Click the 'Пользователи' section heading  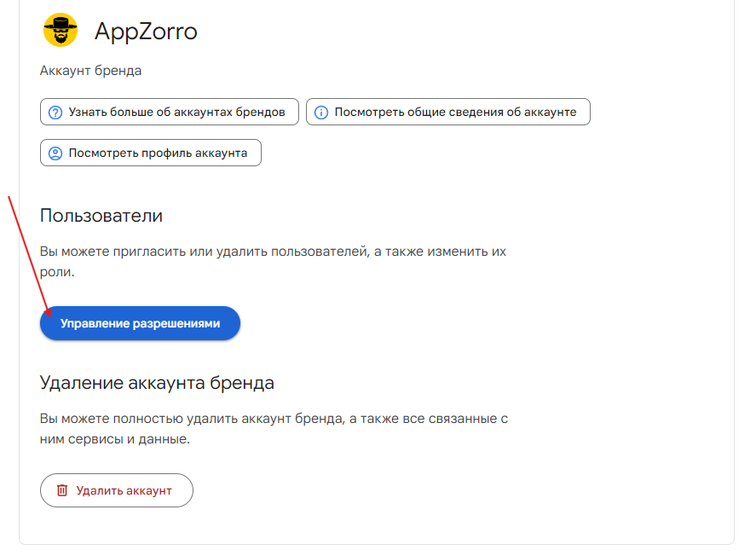pyautogui.click(x=101, y=216)
